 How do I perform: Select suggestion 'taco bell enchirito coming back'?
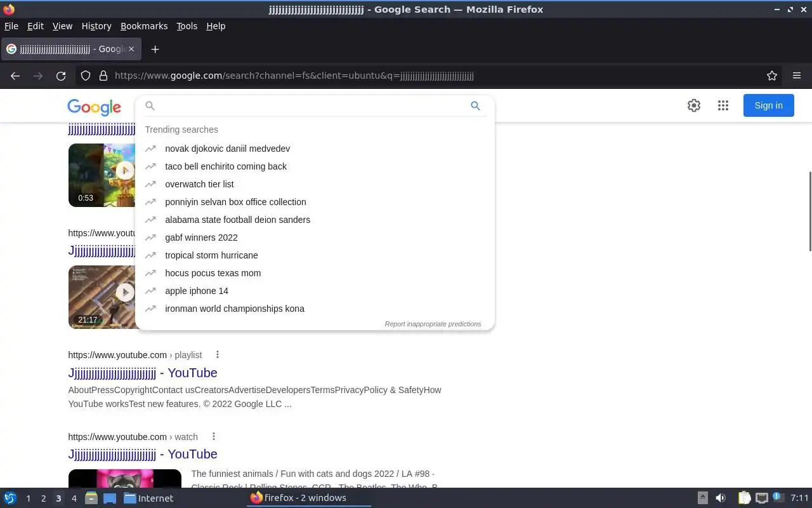pyautogui.click(x=315, y=166)
